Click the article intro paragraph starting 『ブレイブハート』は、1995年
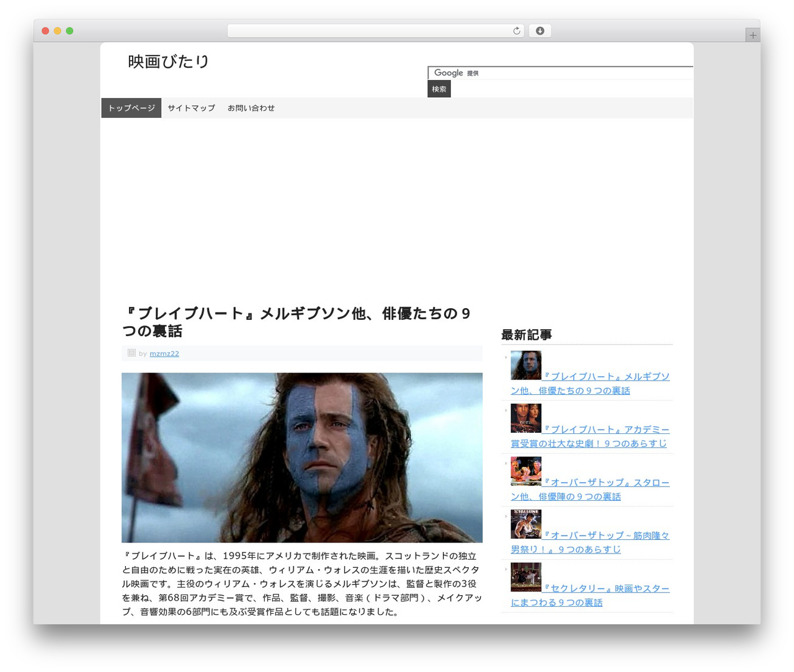Screen dimensions: 794x672 302,584
